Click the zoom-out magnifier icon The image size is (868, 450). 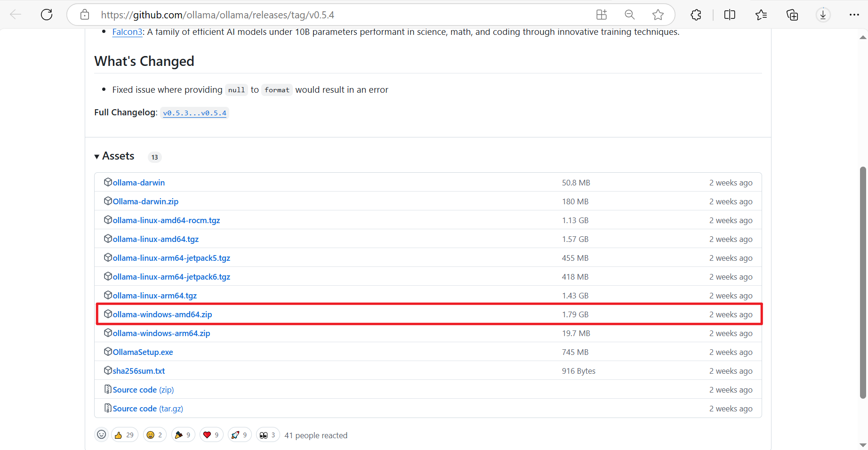click(x=630, y=15)
